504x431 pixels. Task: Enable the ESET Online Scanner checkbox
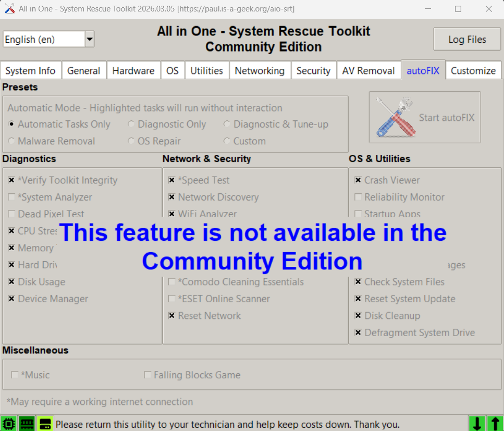click(171, 299)
